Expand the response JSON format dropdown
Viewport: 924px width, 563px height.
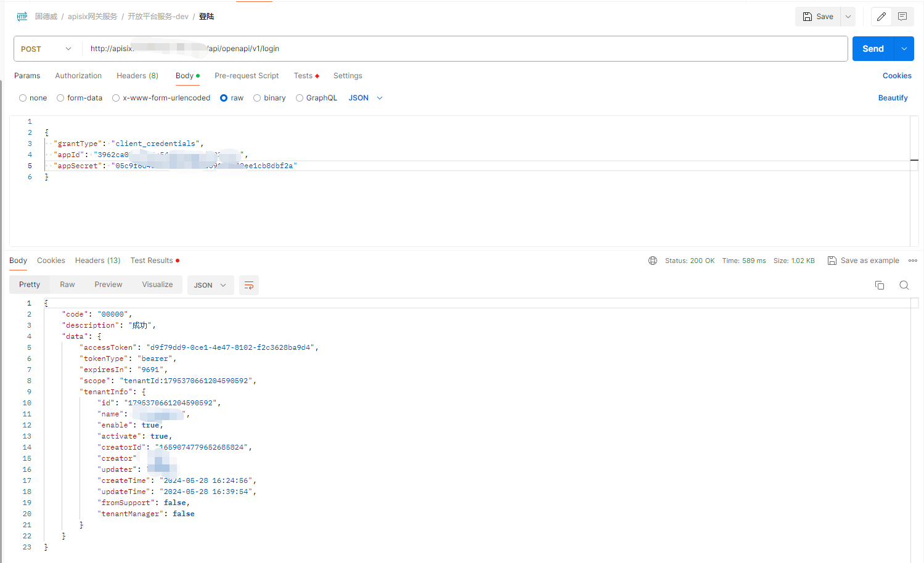pos(210,285)
